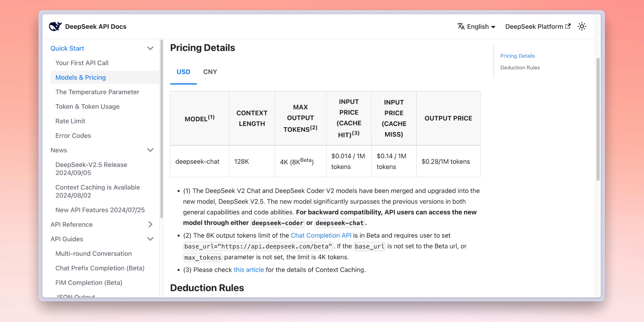The image size is (644, 322).
Task: Open Your First API Call page
Action: pyautogui.click(x=82, y=63)
